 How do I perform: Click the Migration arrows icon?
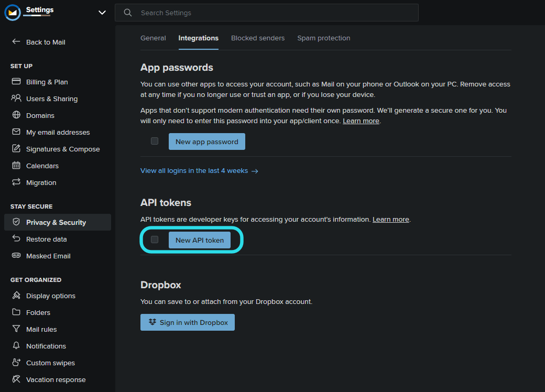[16, 182]
